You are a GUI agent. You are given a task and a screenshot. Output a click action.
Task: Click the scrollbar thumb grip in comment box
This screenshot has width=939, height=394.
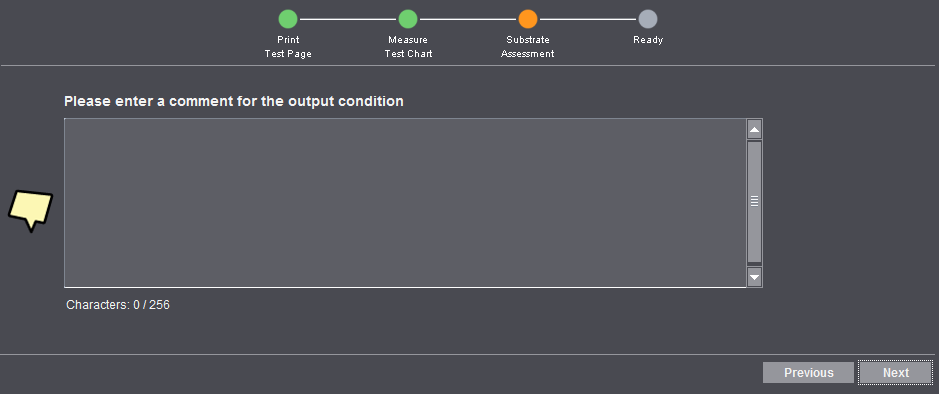(755, 202)
